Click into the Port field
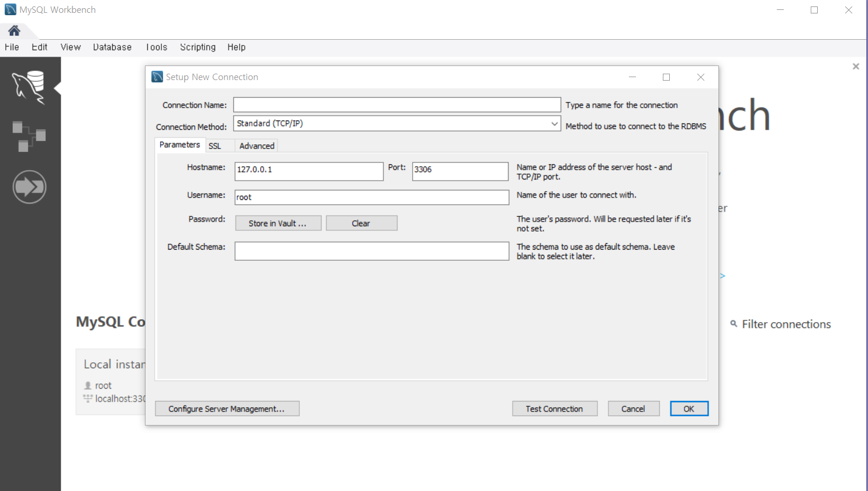The image size is (868, 491). pyautogui.click(x=460, y=171)
